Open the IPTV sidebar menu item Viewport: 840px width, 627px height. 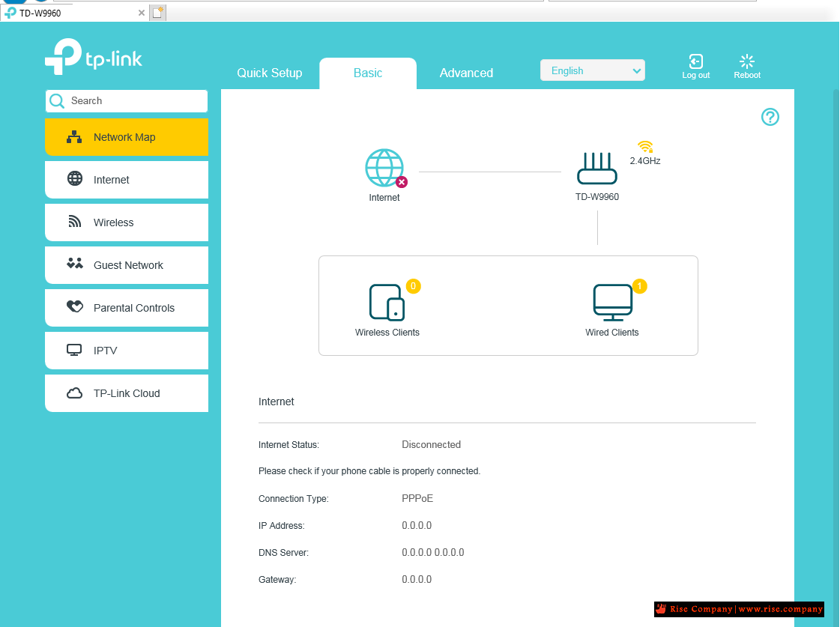coord(127,351)
